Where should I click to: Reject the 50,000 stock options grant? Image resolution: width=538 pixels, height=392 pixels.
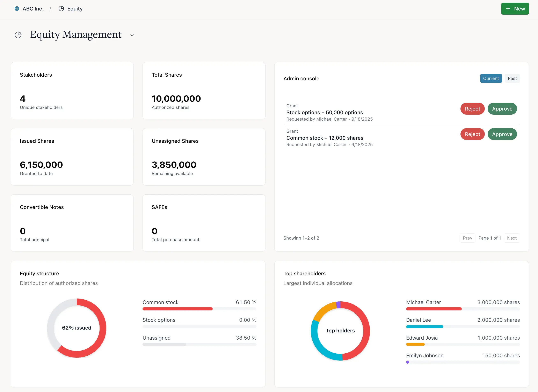click(x=472, y=109)
